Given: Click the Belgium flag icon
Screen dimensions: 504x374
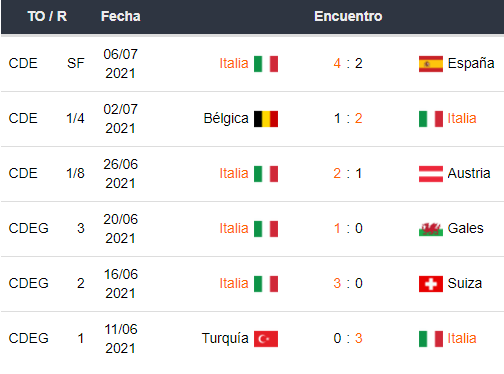Looking at the screenshot, I should [x=266, y=119].
